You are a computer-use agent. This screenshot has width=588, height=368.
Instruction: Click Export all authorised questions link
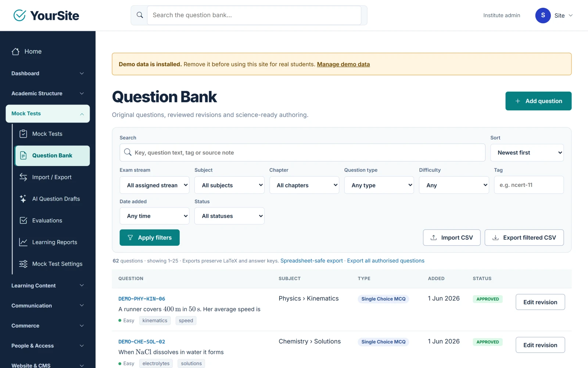[x=386, y=261]
